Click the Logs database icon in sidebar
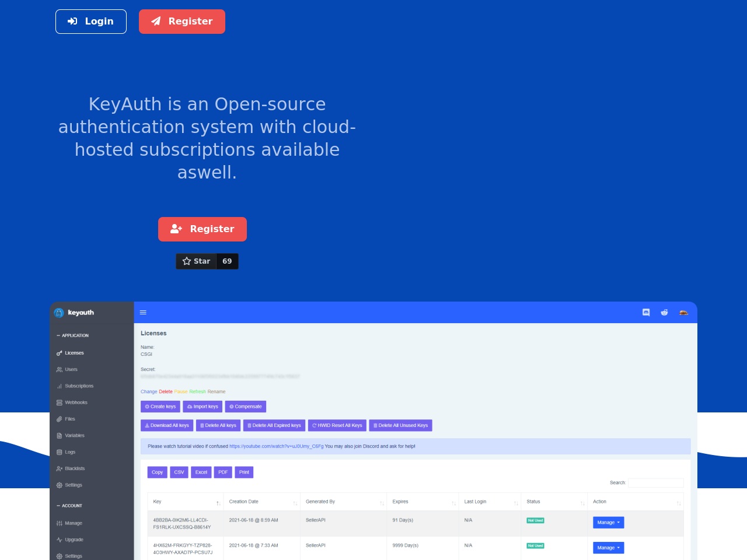Image resolution: width=747 pixels, height=560 pixels. pos(59,452)
